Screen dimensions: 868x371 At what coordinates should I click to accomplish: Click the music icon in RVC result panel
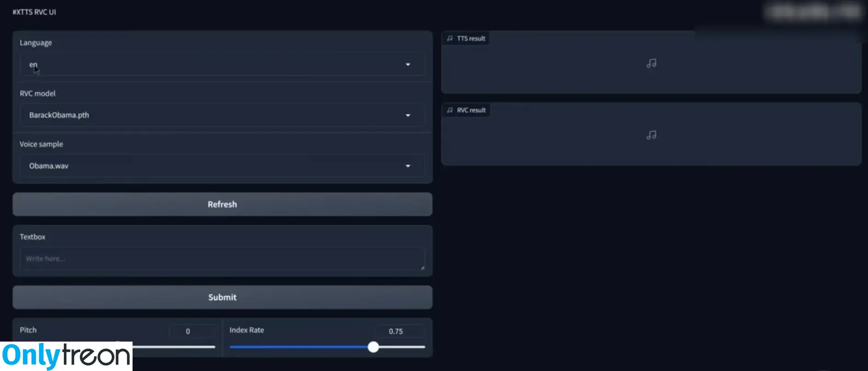(651, 135)
